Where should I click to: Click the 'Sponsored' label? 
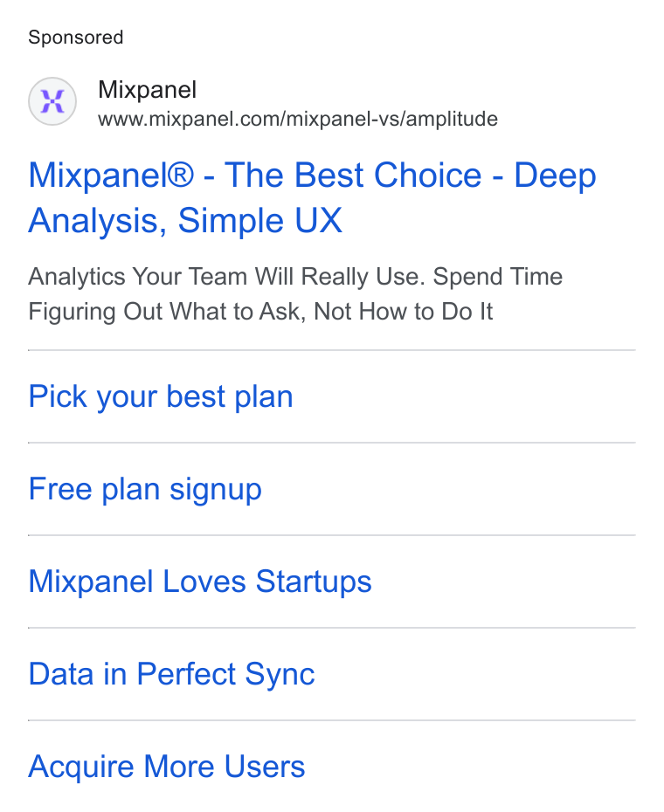point(76,38)
